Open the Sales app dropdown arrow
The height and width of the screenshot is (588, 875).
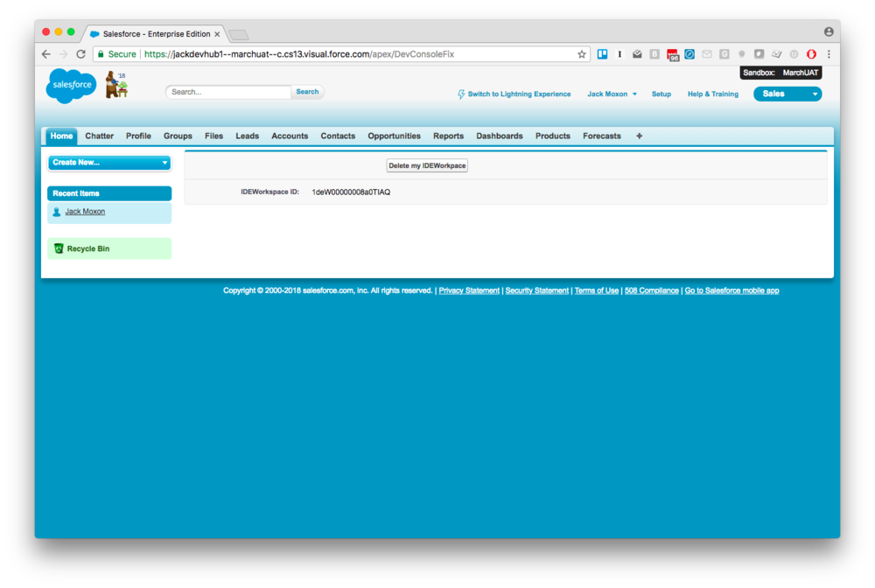pos(814,93)
